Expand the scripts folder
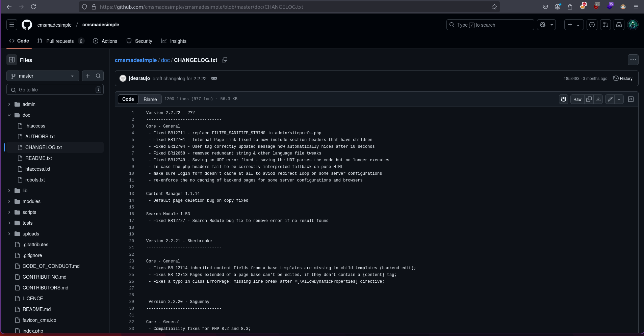The image size is (644, 336). [9, 212]
